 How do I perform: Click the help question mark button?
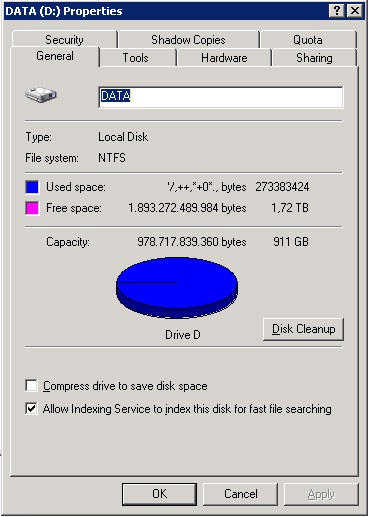337,11
